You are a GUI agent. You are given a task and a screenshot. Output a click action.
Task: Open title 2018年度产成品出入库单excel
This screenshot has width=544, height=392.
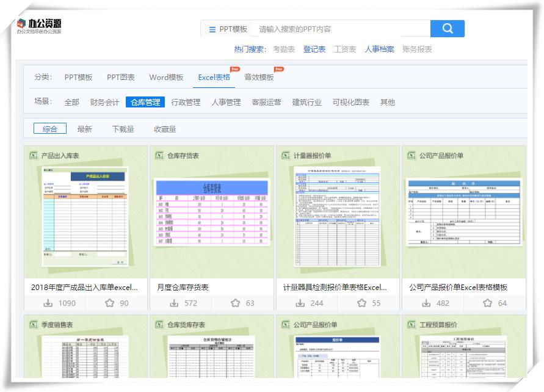84,287
